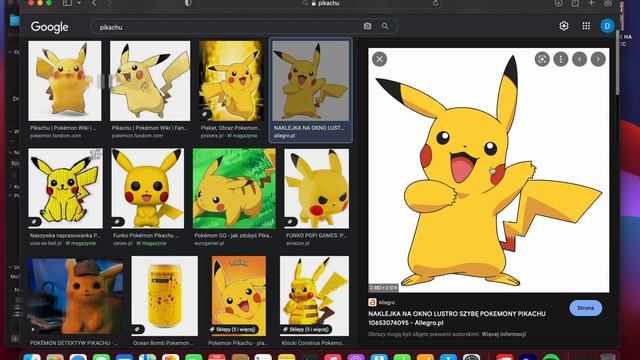The width and height of the screenshot is (640, 360).
Task: Click the Safari address bar showing pikachu
Action: [321, 3]
